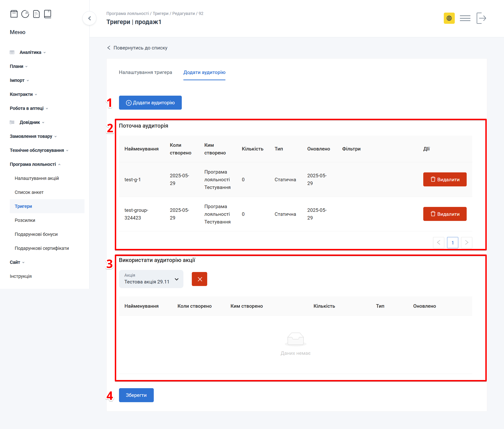Open the Акція dropdown selector
The image size is (504, 429).
151,279
